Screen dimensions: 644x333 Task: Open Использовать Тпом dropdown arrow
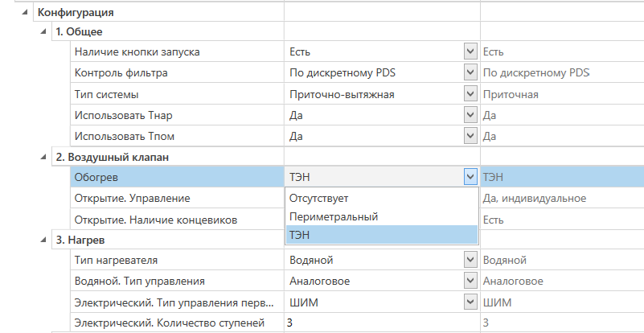tap(470, 136)
